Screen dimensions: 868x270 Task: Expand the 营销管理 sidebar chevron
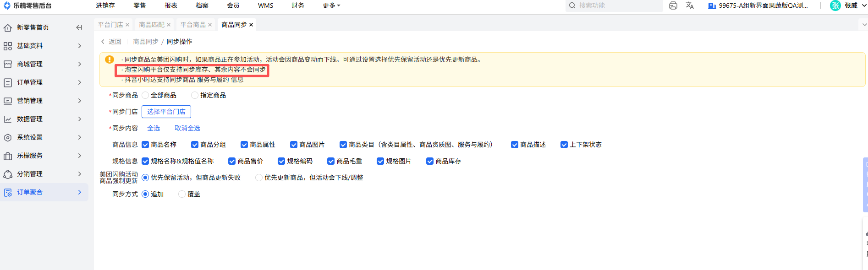80,101
